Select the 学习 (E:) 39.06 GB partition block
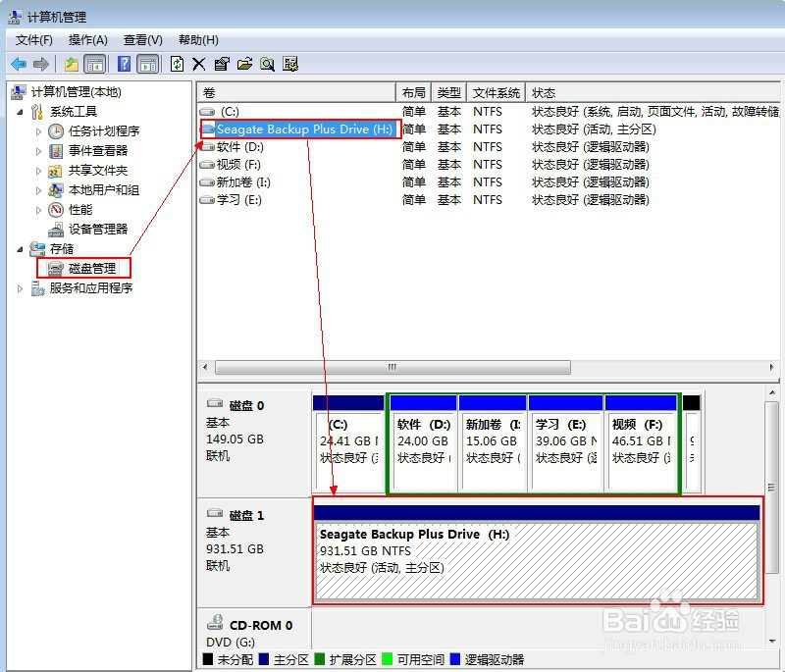This screenshot has height=672, width=785. [x=566, y=442]
